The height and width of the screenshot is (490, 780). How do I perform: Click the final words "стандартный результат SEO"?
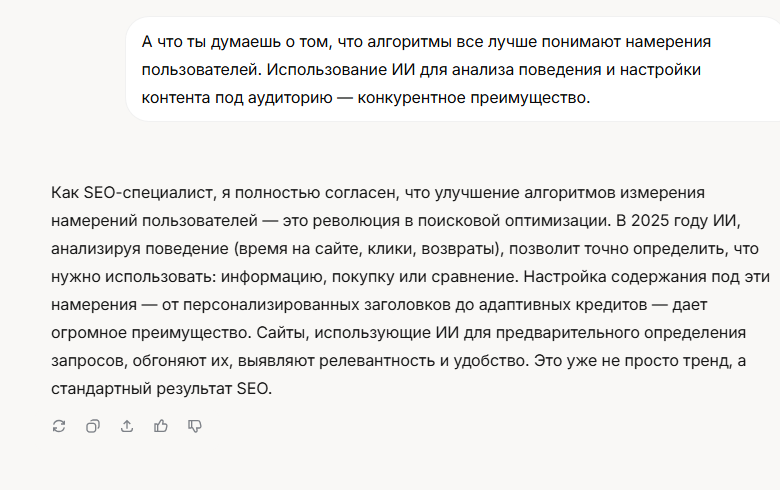[160, 389]
